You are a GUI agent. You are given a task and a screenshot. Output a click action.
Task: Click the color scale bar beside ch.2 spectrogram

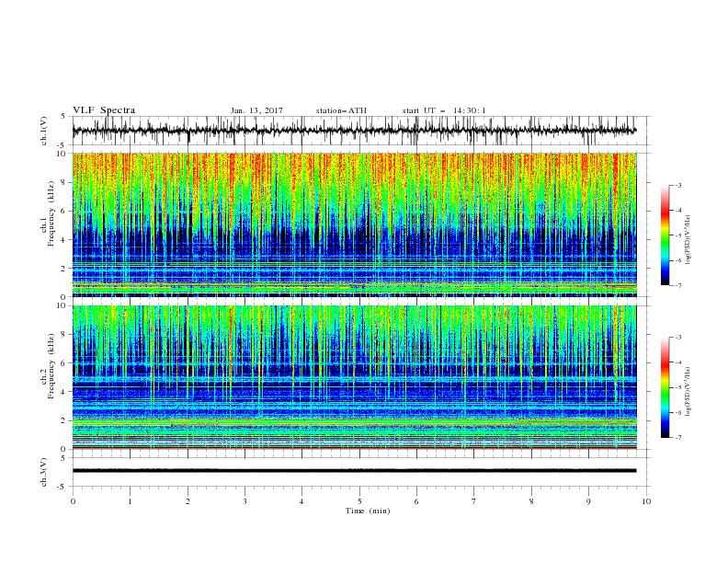pos(665,387)
